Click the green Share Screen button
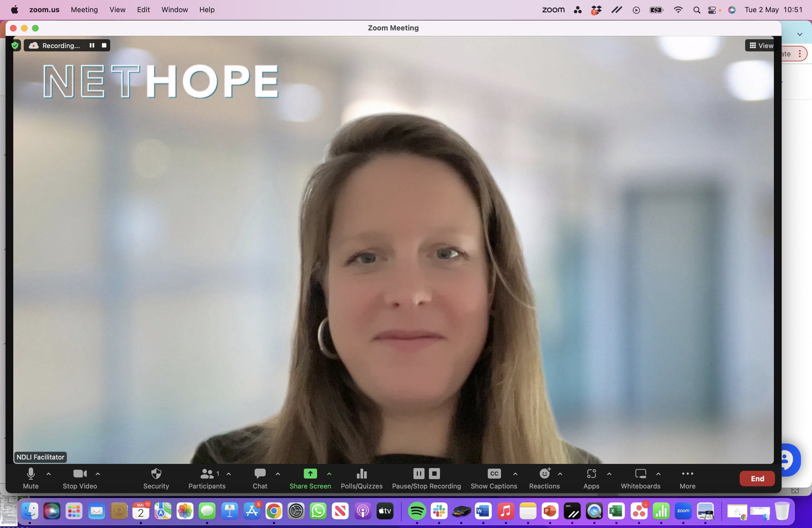This screenshot has height=528, width=812. click(310, 474)
